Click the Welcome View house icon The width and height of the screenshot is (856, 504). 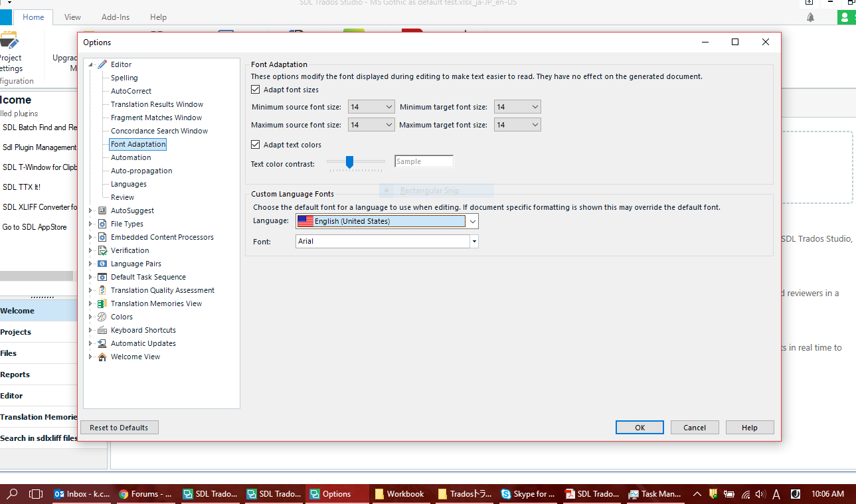point(102,357)
